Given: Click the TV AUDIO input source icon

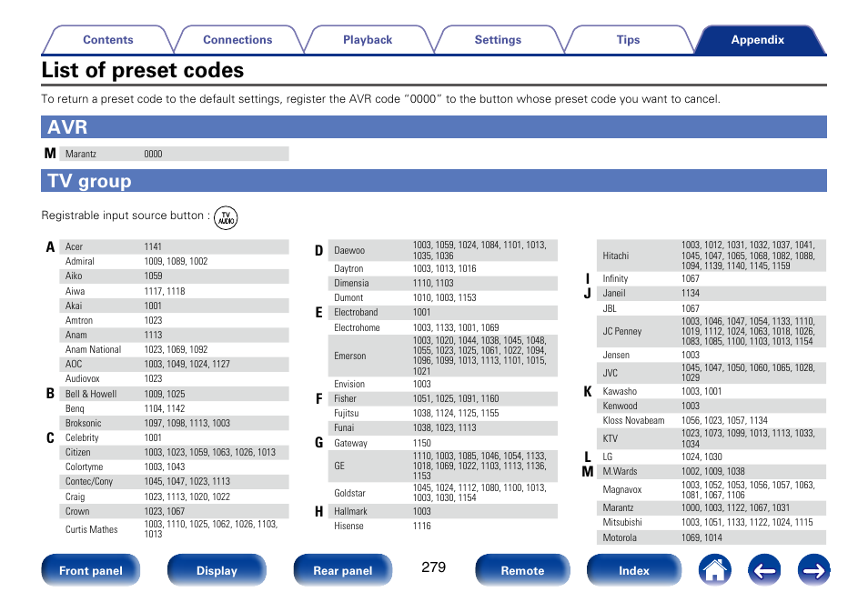Looking at the screenshot, I should pyautogui.click(x=226, y=218).
